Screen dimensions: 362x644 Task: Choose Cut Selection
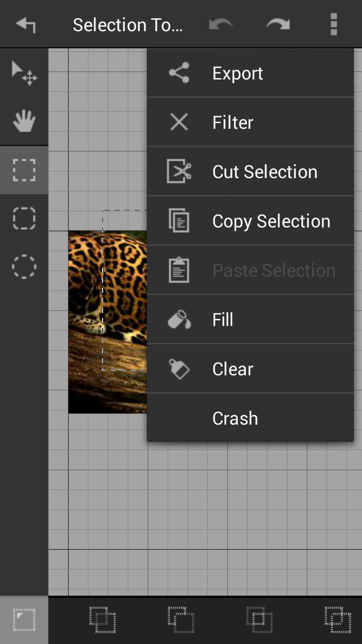tap(250, 171)
